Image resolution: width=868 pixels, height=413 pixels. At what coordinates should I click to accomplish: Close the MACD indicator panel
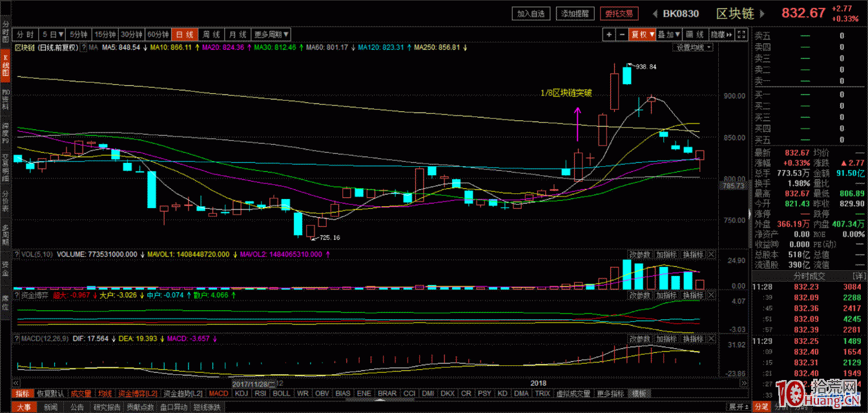click(x=711, y=339)
